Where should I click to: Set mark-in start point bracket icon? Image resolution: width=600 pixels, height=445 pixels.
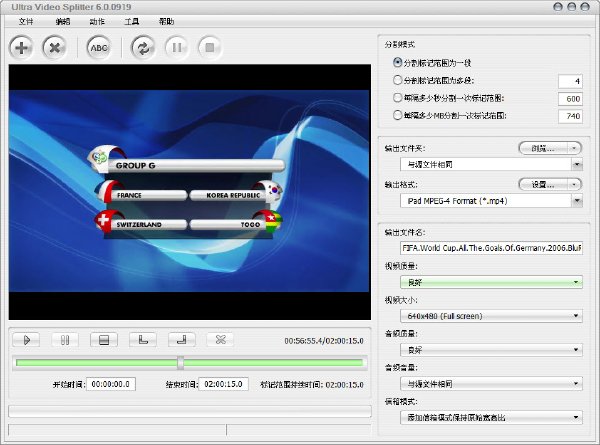click(143, 340)
